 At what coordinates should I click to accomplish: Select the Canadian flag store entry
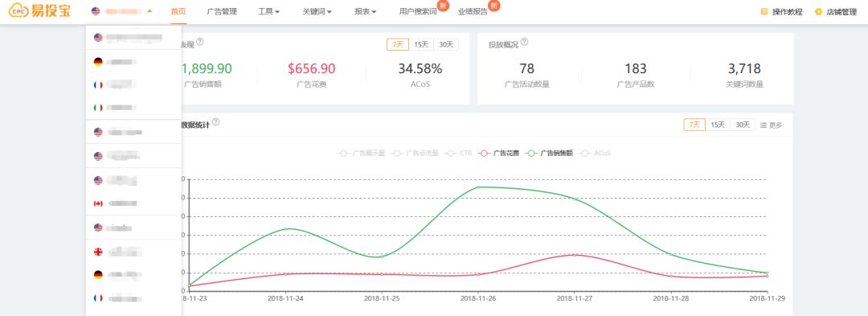pos(133,203)
